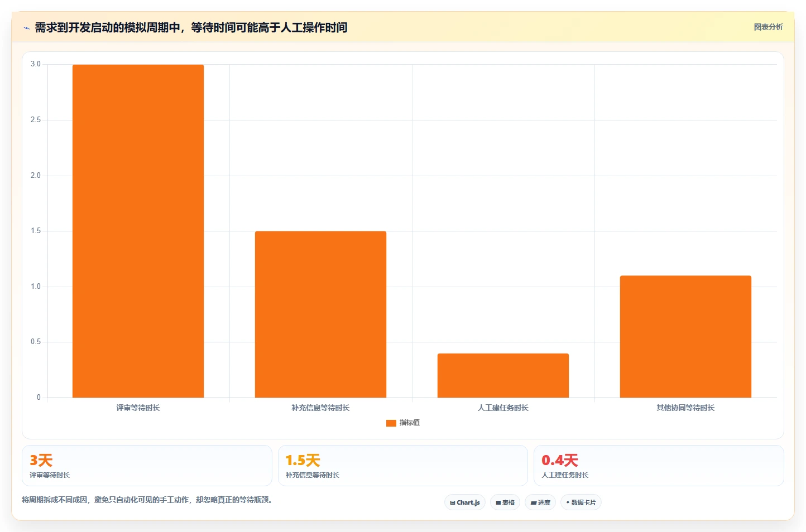Screen dimensions: 806x532
Task: Click the chart title about 需求到开发启动
Action: point(191,27)
